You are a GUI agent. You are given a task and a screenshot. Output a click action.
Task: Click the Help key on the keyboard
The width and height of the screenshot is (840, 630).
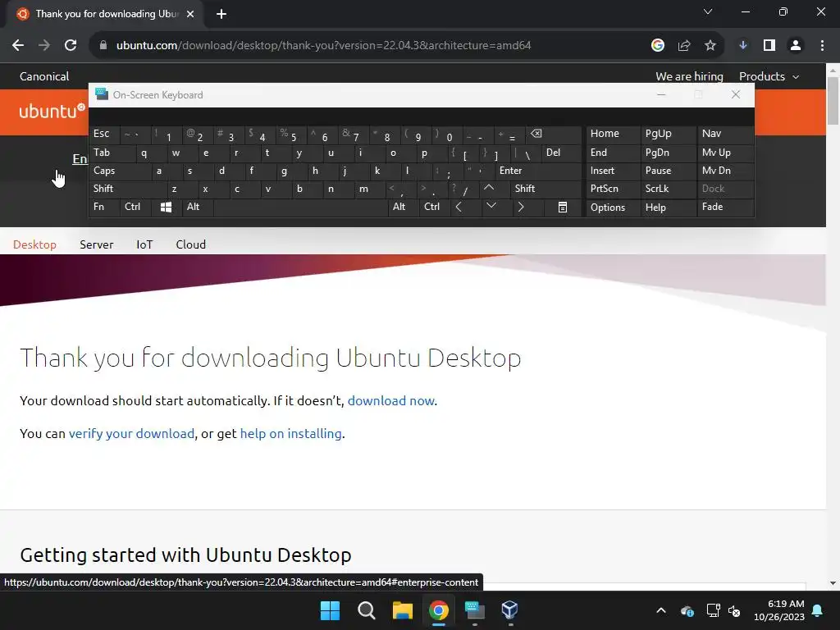669,208
